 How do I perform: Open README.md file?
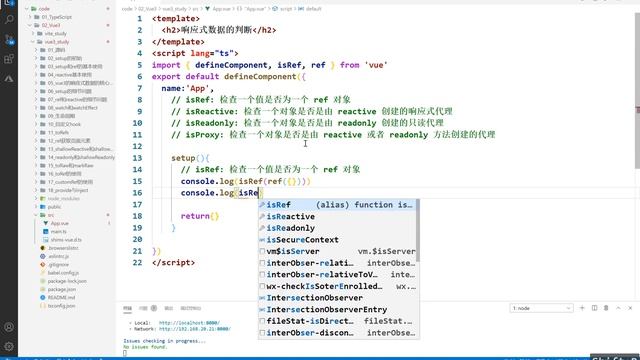click(60, 298)
